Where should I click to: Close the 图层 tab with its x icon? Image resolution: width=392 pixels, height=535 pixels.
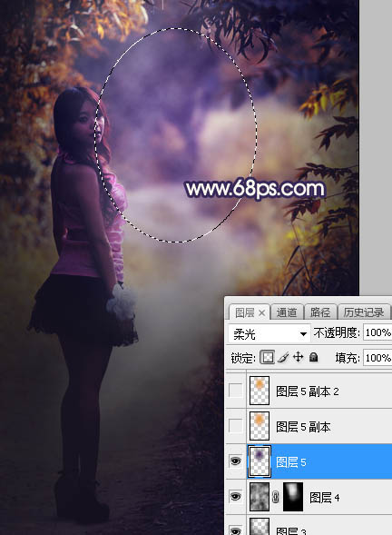[261, 312]
